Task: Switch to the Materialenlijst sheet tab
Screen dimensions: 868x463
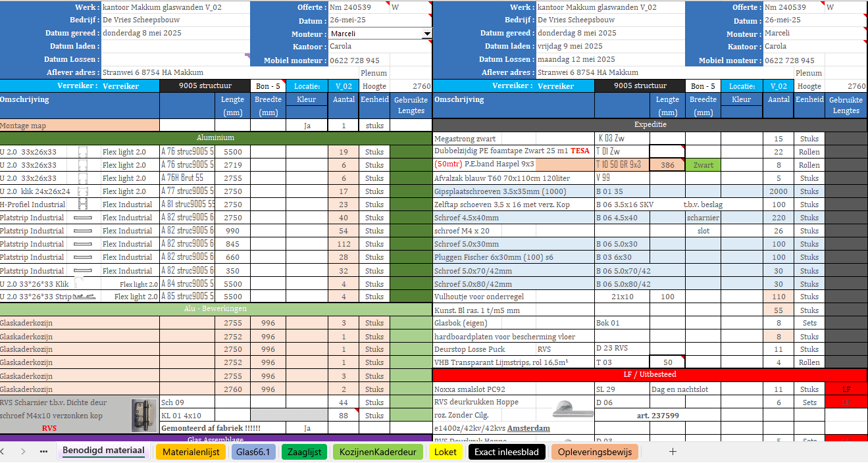Action: [x=191, y=452]
